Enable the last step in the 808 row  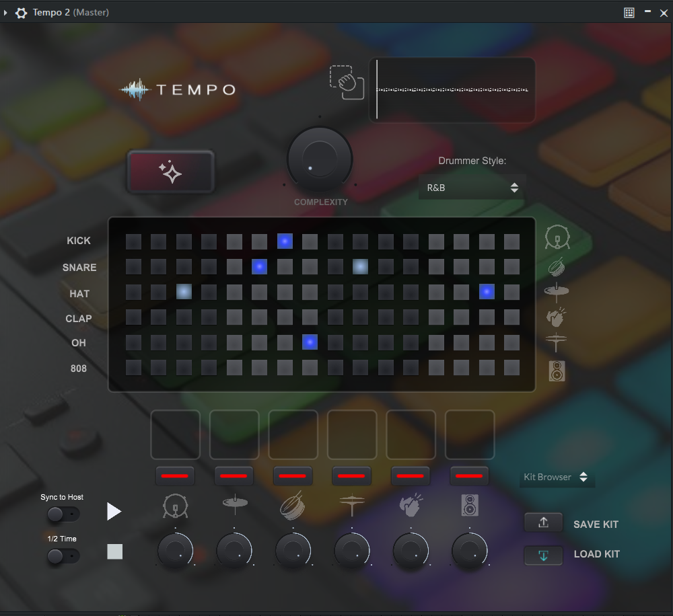click(511, 368)
